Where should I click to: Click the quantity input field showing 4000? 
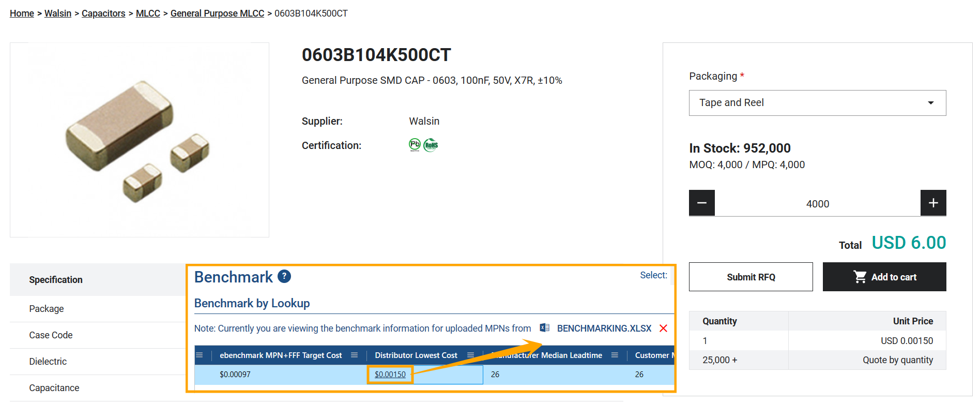pos(817,204)
